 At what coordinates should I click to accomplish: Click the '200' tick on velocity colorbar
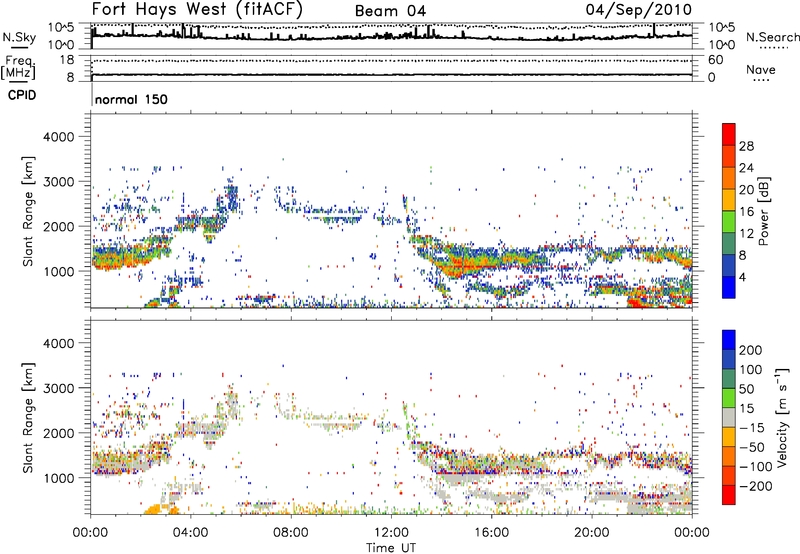point(751,350)
